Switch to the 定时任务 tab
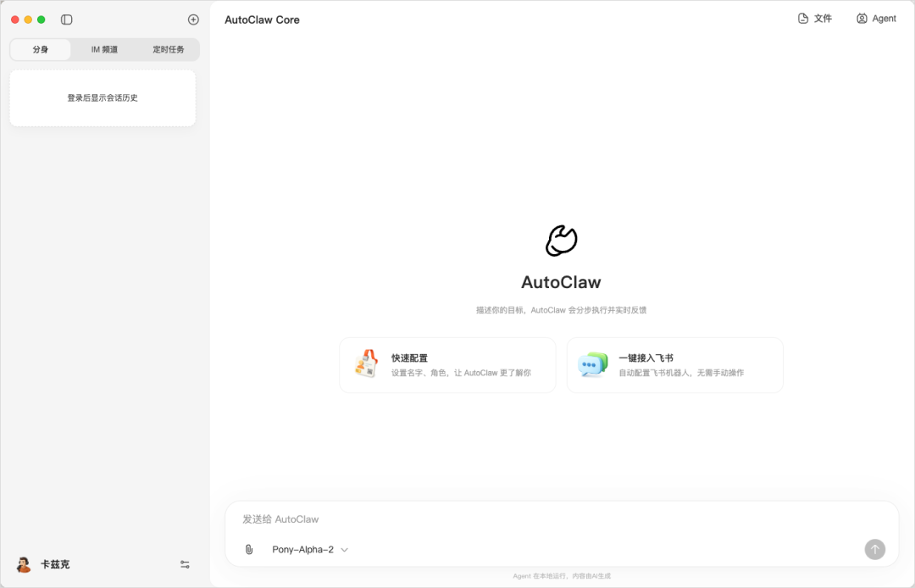This screenshot has height=588, width=915. click(x=168, y=50)
